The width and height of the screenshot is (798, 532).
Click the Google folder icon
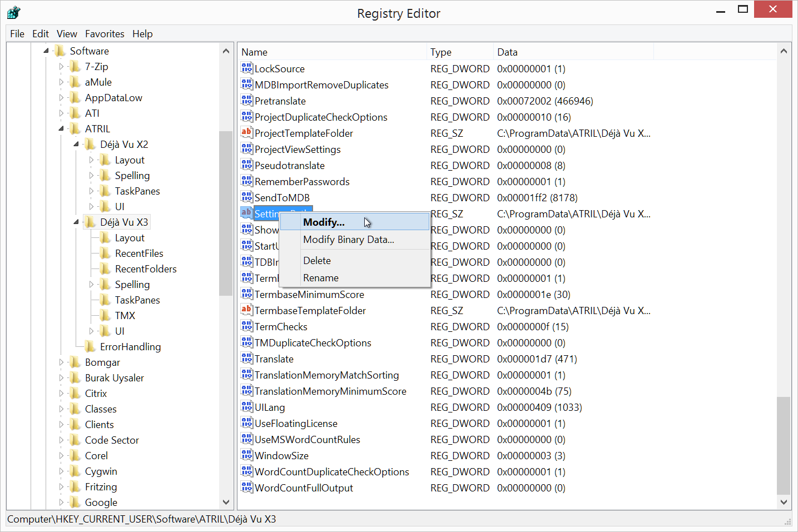click(75, 503)
